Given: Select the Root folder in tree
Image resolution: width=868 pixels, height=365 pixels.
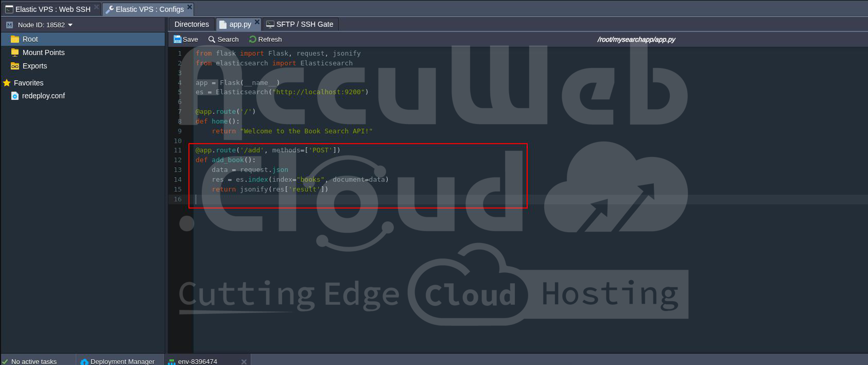Looking at the screenshot, I should (30, 39).
